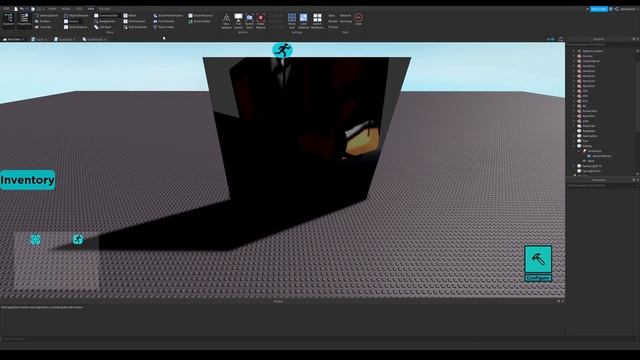Viewport: 640px width, 360px height.
Task: Click the Inventory button in viewport
Action: 27,180
